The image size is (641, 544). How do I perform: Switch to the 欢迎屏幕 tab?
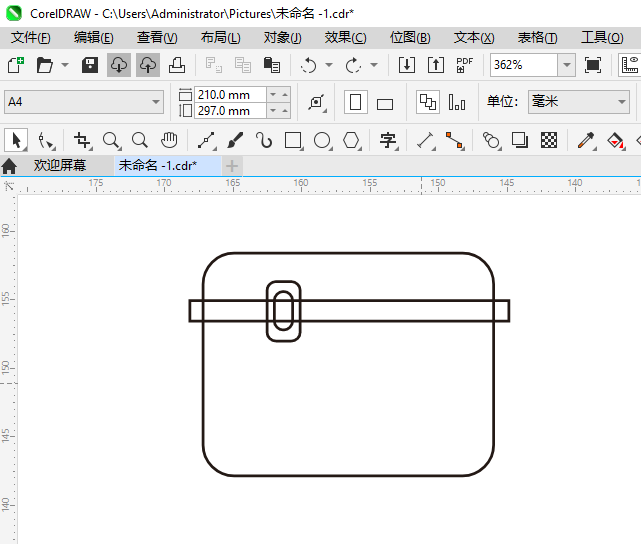tap(60, 165)
